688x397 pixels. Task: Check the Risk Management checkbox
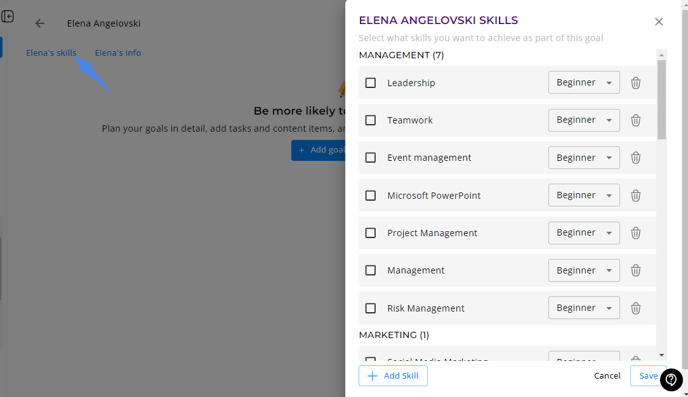pyautogui.click(x=370, y=308)
